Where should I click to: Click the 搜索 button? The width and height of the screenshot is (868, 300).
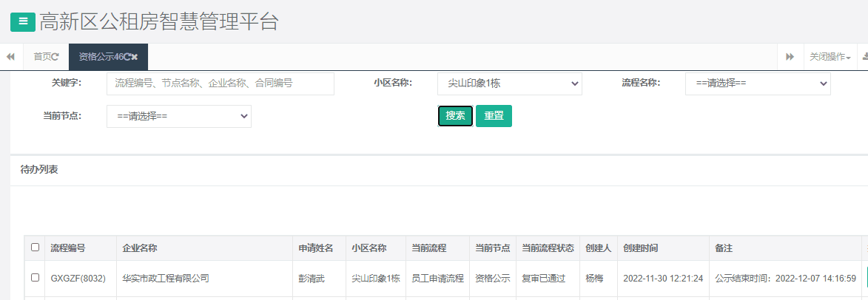[x=455, y=117]
